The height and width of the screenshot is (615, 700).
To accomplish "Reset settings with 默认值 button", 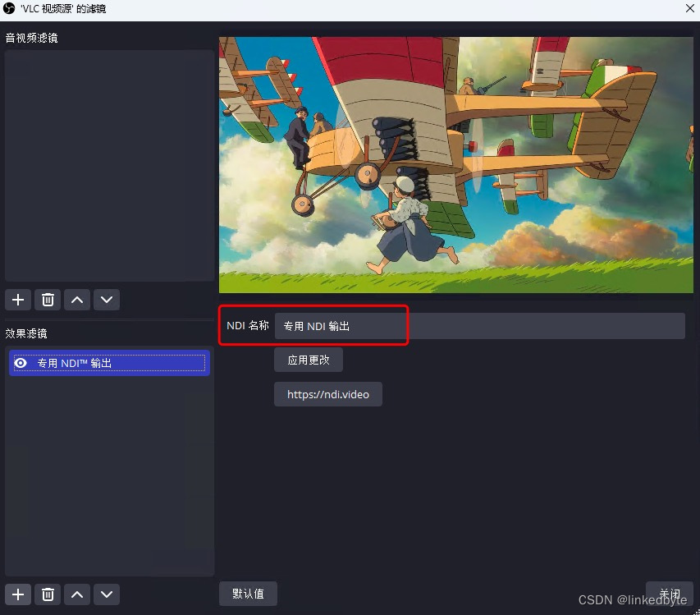I will pyautogui.click(x=248, y=594).
